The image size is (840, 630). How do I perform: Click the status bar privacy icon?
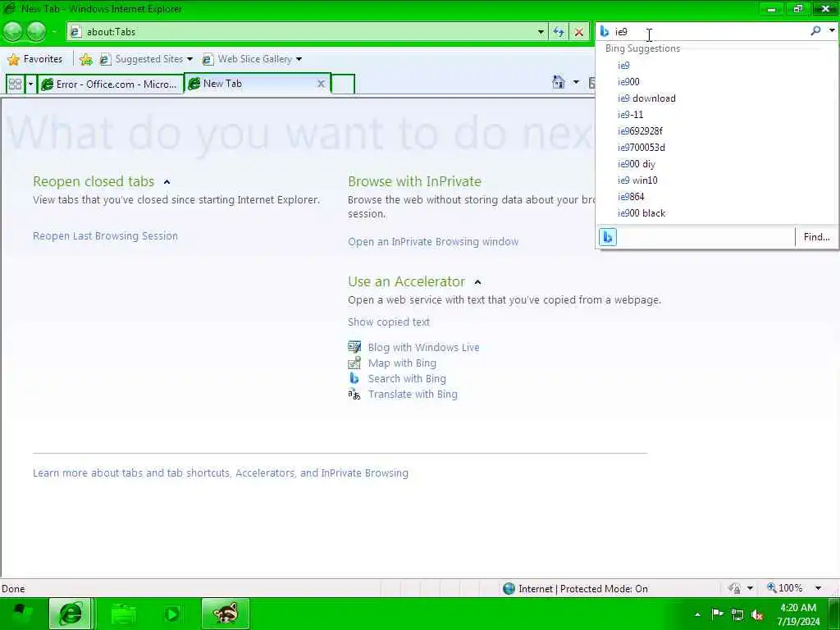pyautogui.click(x=734, y=588)
